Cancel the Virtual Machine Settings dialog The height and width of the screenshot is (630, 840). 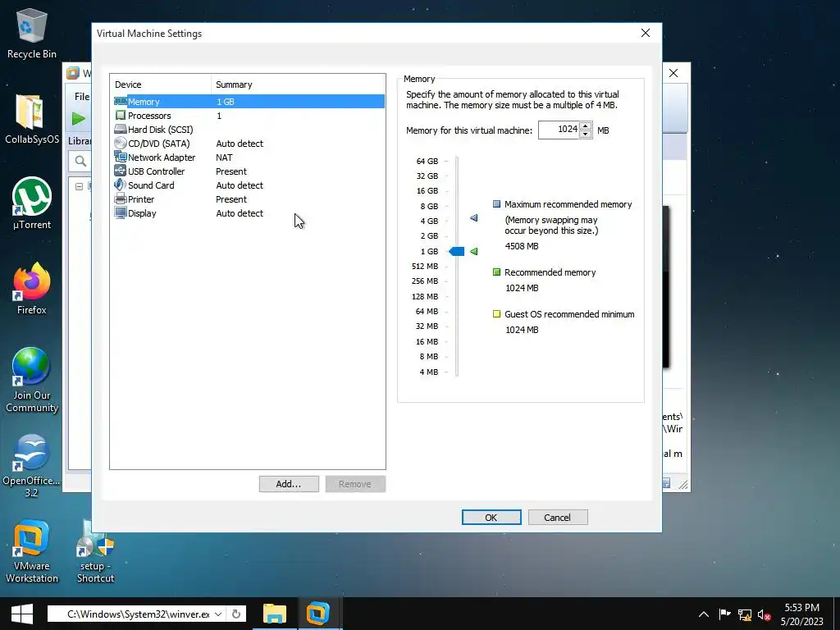(558, 518)
